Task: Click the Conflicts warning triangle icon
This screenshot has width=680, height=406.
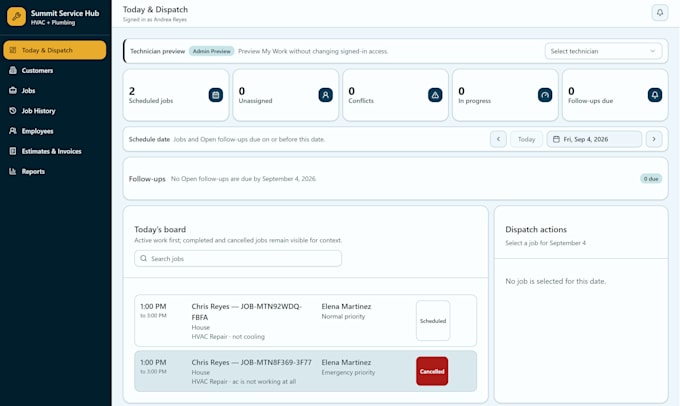Action: point(435,95)
